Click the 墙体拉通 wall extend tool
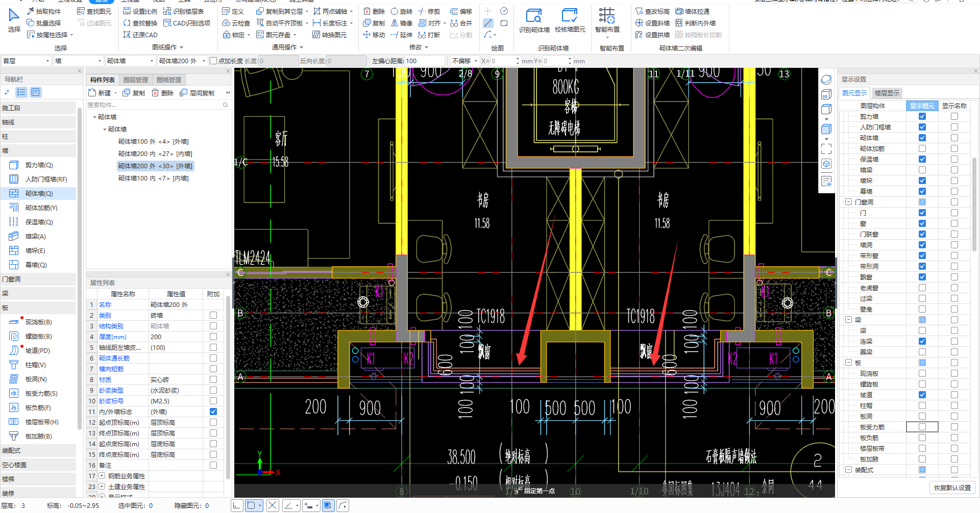 (x=692, y=11)
